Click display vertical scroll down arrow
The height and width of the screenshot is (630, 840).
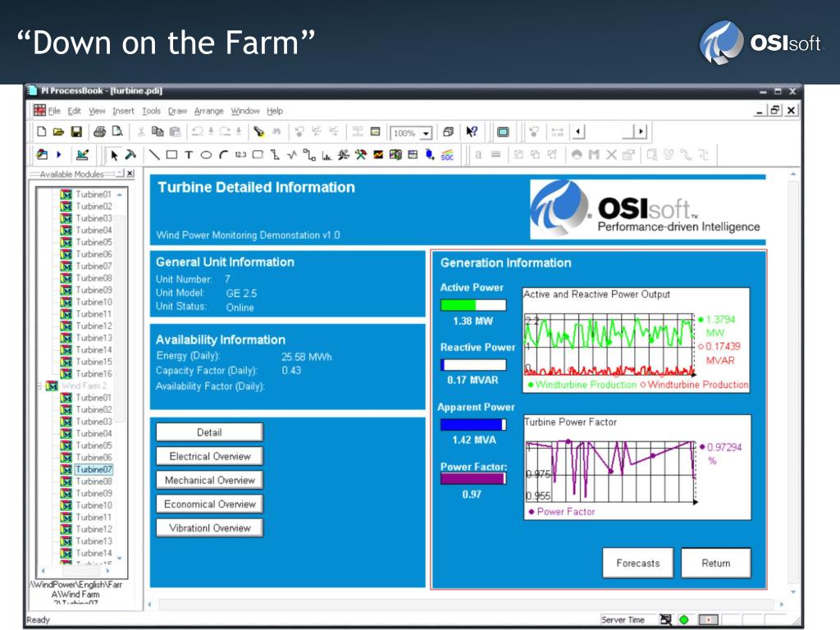click(793, 592)
